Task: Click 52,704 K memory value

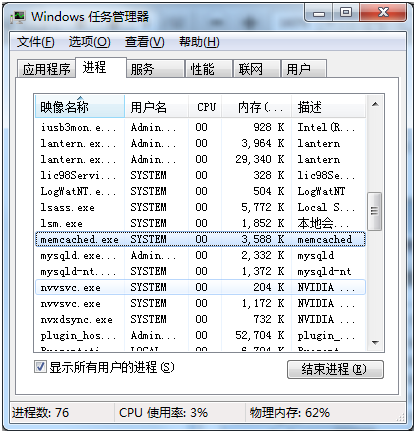Action: tap(260, 335)
